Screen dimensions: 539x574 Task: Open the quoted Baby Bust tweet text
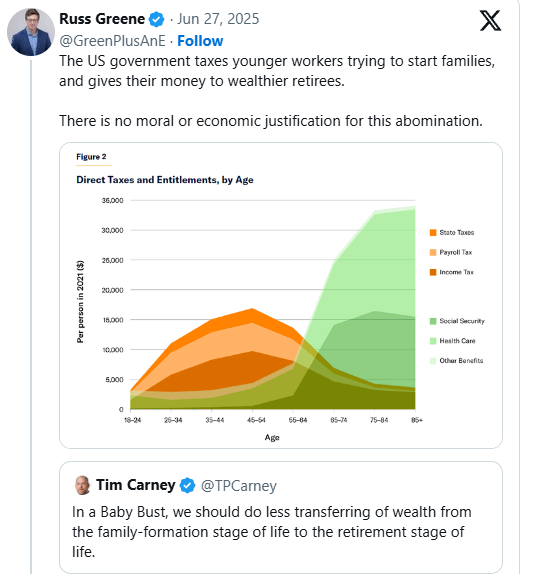click(272, 532)
